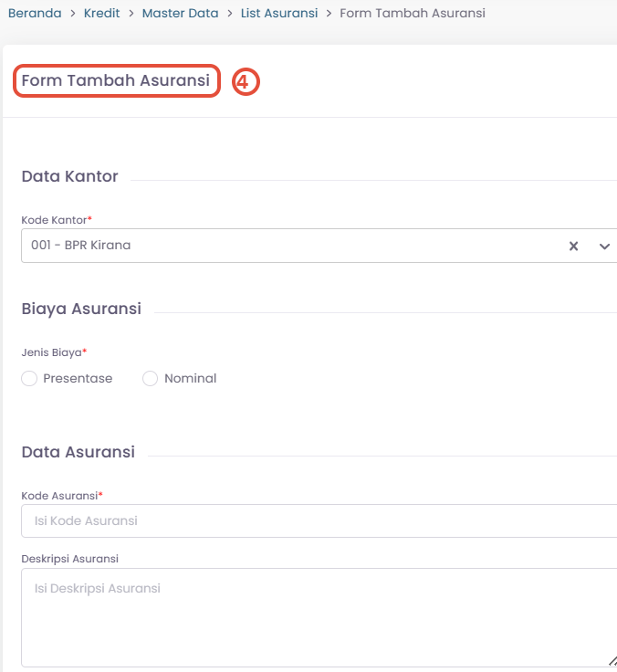
Task: Click into the Deskripsi Asuransi textarea
Action: click(319, 617)
